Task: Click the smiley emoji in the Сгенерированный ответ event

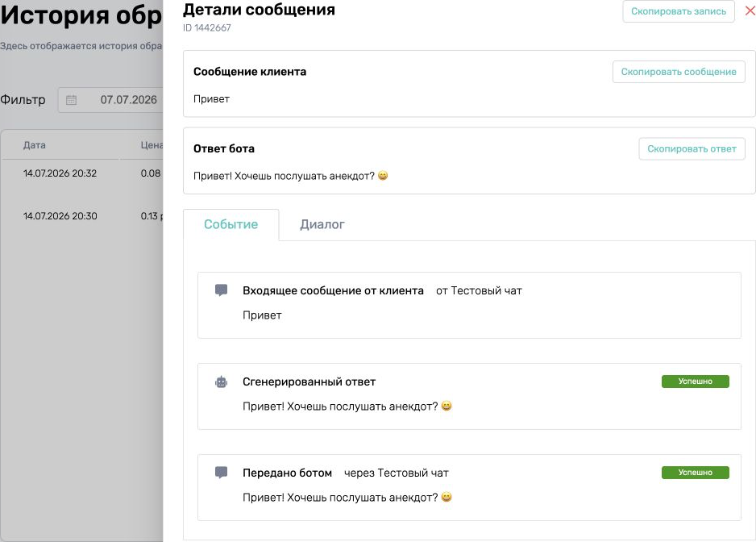Action: (447, 406)
